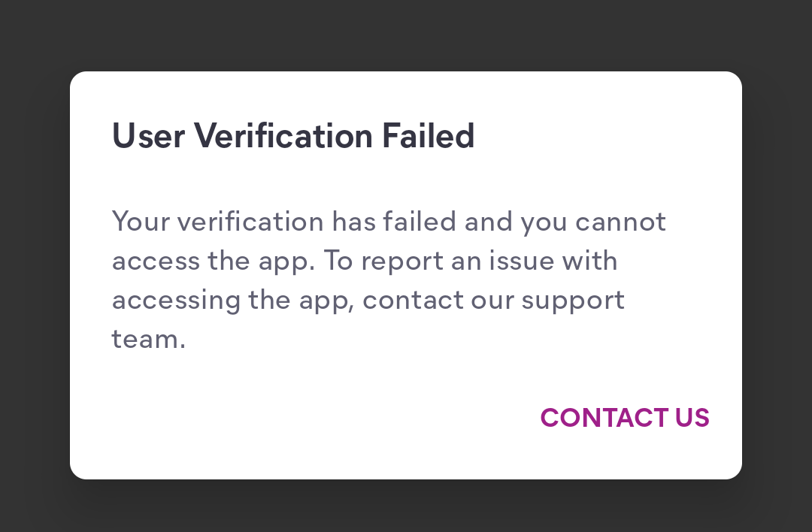
Task: Click the word "US" on the purple link
Action: [692, 418]
